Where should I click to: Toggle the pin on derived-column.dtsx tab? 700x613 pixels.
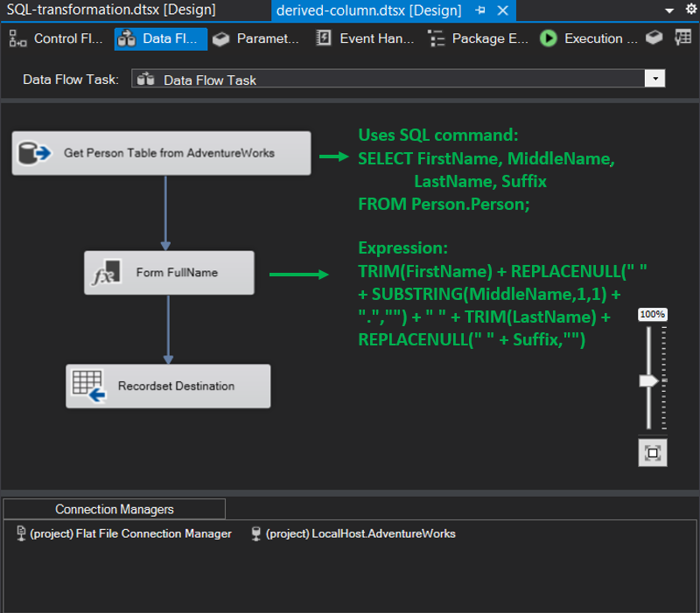480,10
